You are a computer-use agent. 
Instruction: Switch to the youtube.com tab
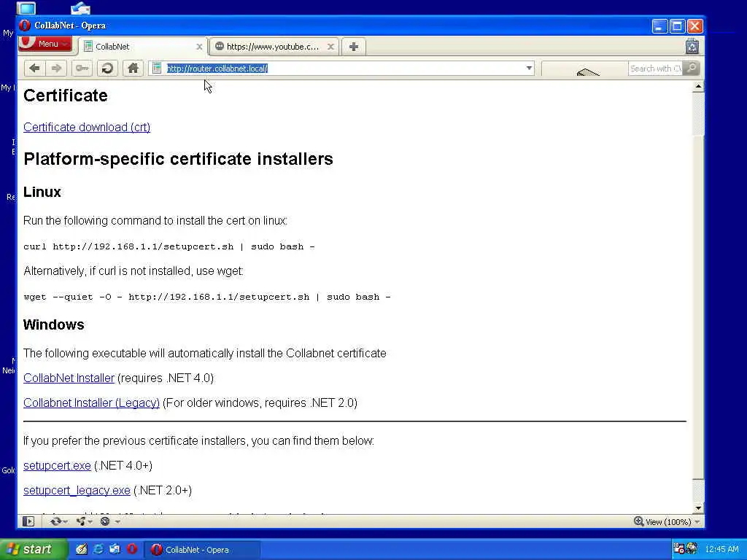click(x=274, y=47)
